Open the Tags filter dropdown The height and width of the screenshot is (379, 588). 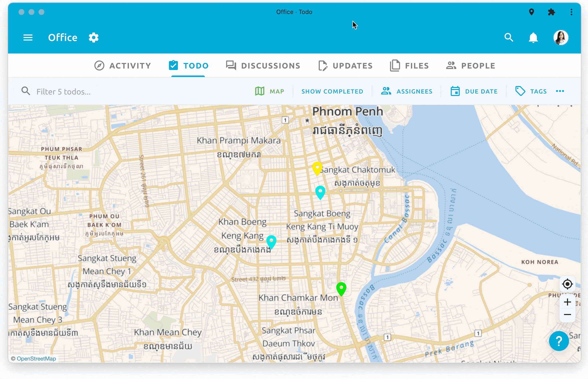tap(531, 91)
